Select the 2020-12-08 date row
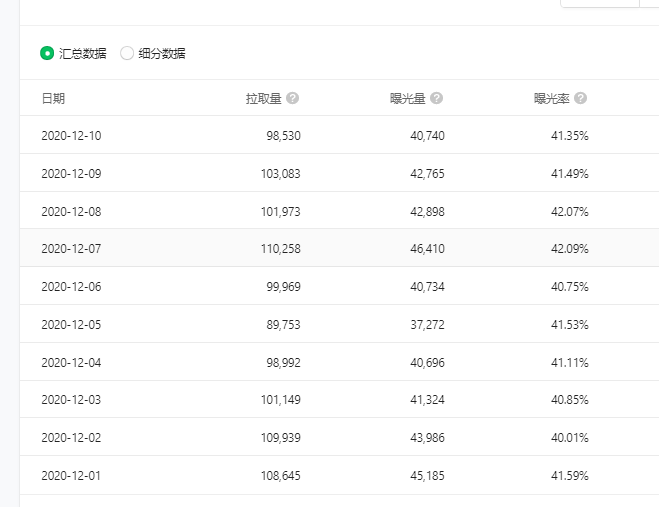The width and height of the screenshot is (659, 507). [x=339, y=211]
